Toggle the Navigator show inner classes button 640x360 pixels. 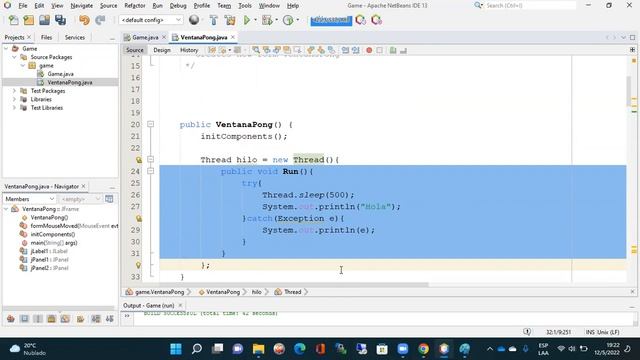(65, 319)
